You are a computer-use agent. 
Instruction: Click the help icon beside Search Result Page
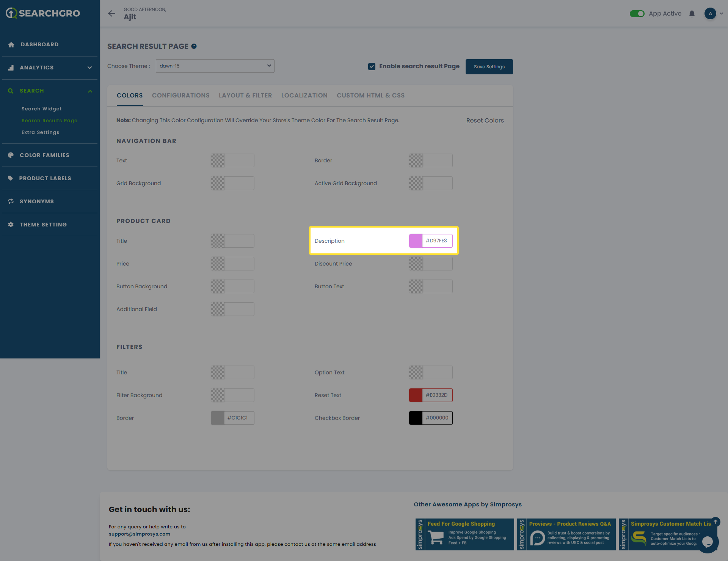[194, 46]
